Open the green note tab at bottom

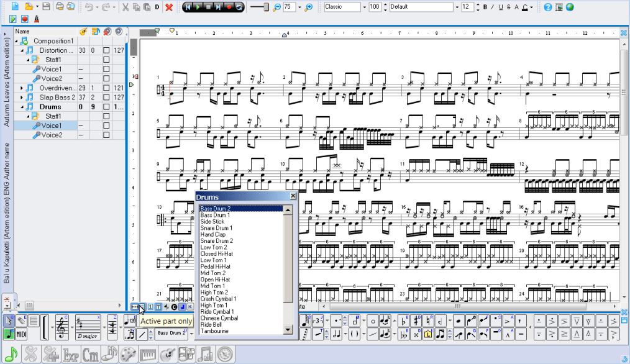coord(11,354)
